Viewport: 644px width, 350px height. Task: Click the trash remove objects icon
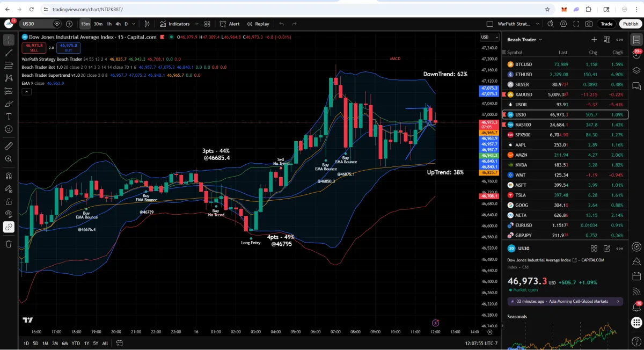click(x=9, y=244)
